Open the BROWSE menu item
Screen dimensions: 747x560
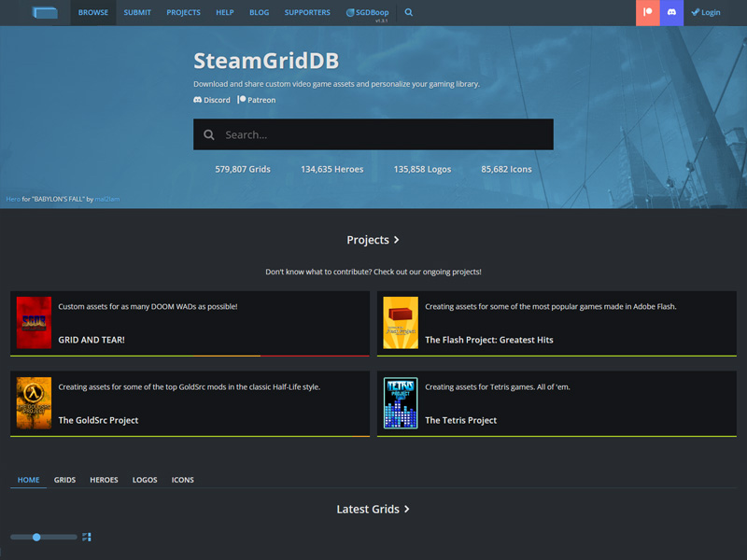coord(92,12)
